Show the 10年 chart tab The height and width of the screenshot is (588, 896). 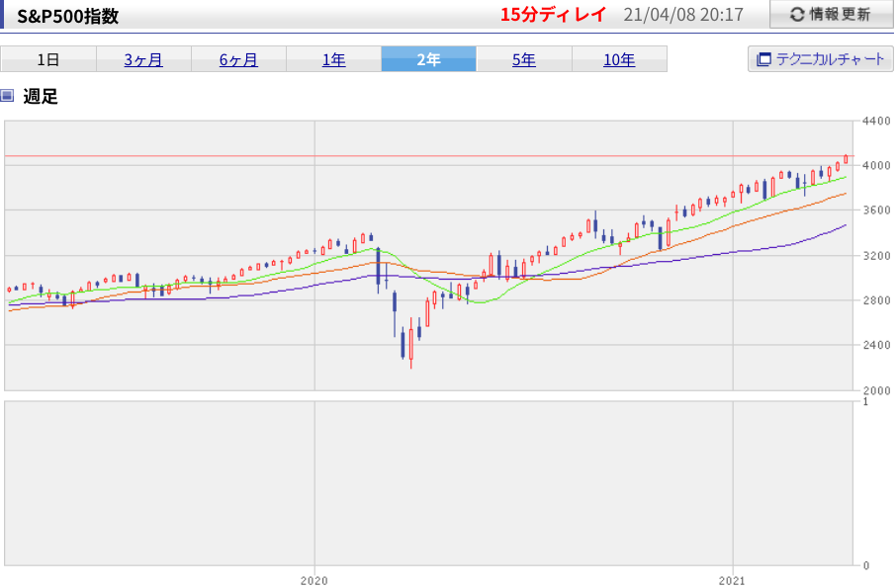619,59
